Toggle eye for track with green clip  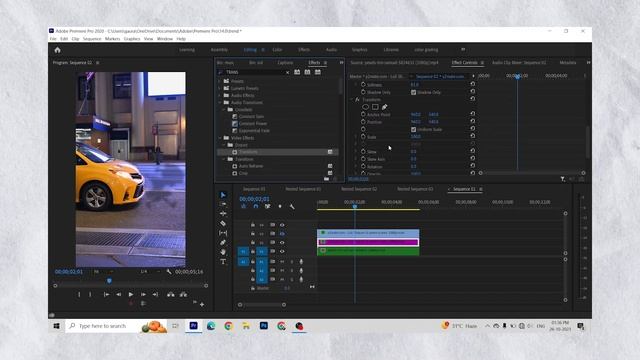(282, 251)
